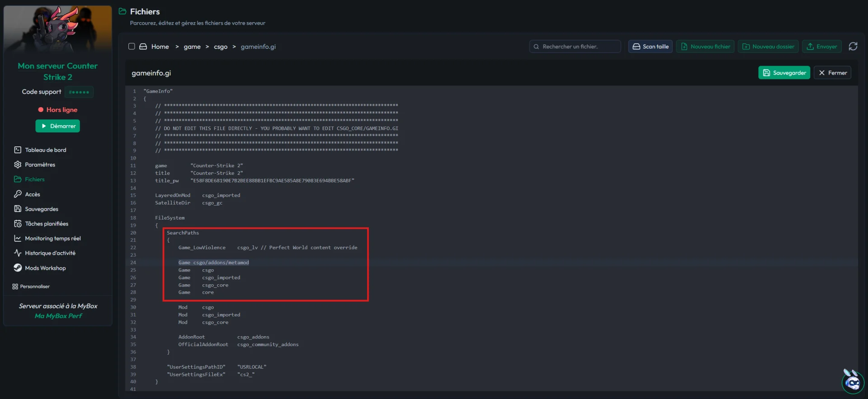Click the refresh file list icon
The width and height of the screenshot is (868, 399).
click(853, 47)
